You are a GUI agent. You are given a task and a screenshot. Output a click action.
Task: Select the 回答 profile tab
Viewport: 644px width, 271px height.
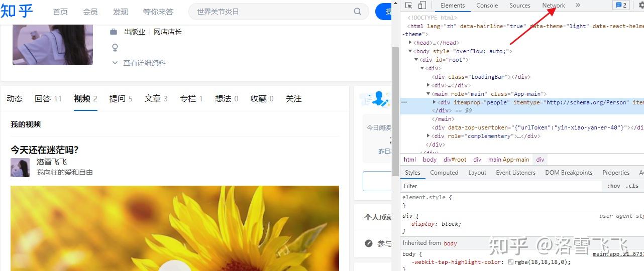[x=48, y=99]
